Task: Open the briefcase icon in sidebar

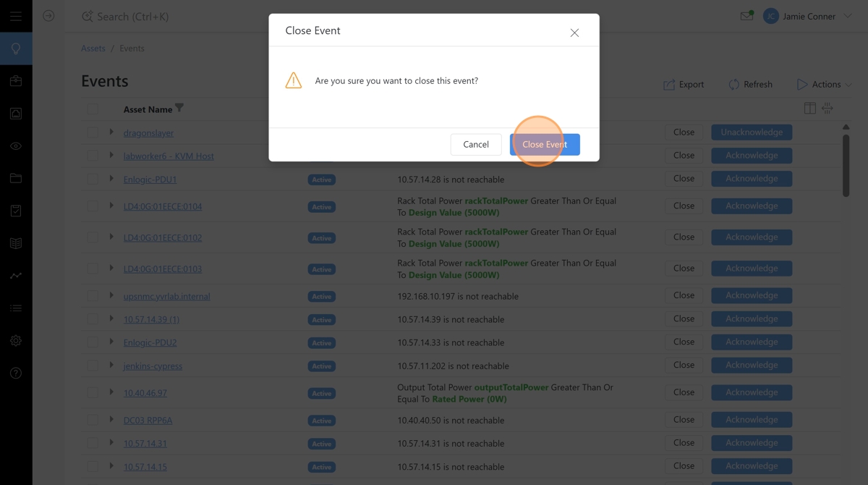Action: (16, 81)
